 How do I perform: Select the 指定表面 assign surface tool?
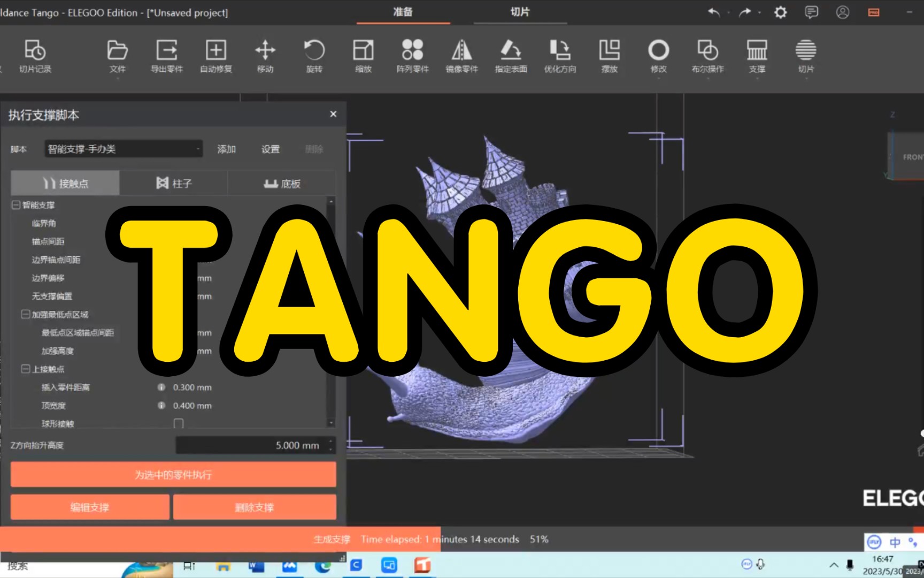point(511,56)
